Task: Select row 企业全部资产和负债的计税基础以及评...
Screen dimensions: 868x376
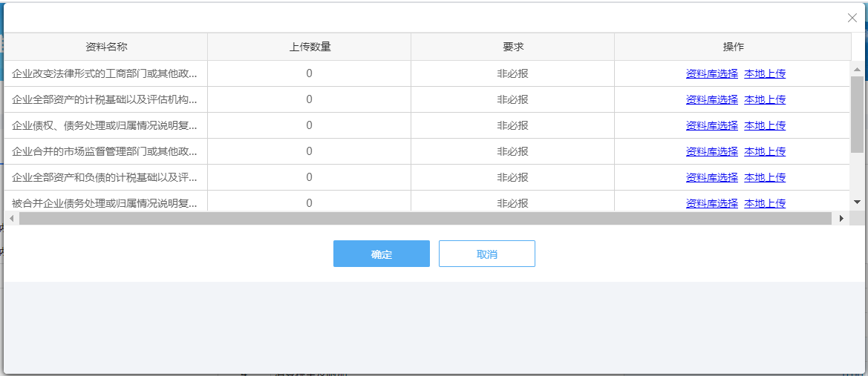Action: pyautogui.click(x=428, y=177)
